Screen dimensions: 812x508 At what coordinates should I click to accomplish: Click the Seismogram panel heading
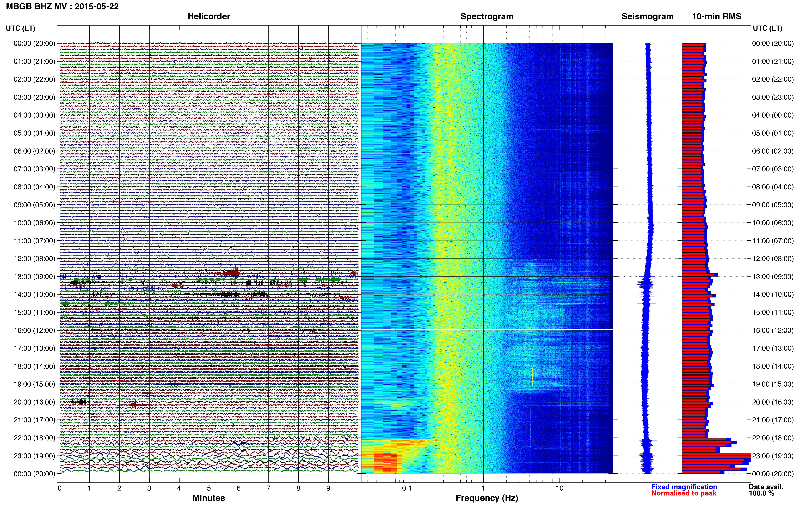point(648,16)
